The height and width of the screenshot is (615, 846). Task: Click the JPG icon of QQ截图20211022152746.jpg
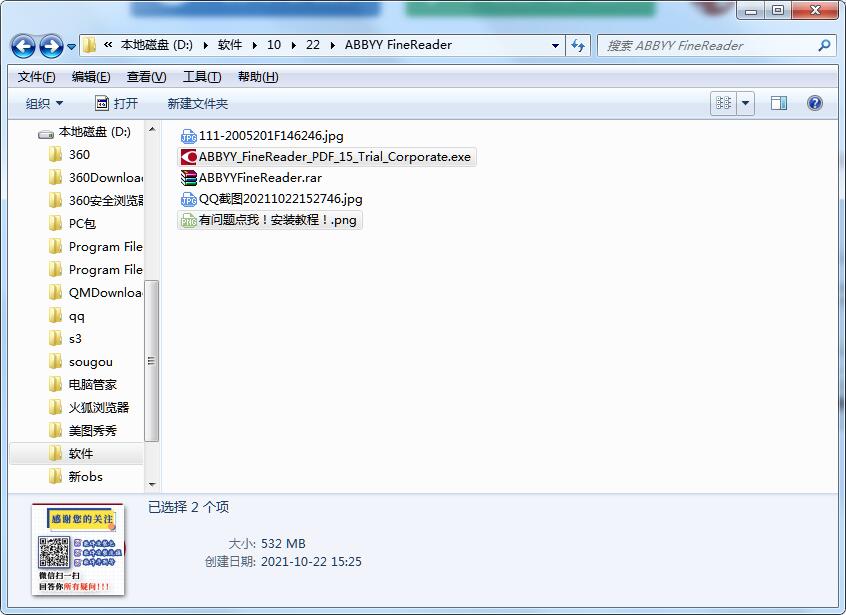pos(188,199)
